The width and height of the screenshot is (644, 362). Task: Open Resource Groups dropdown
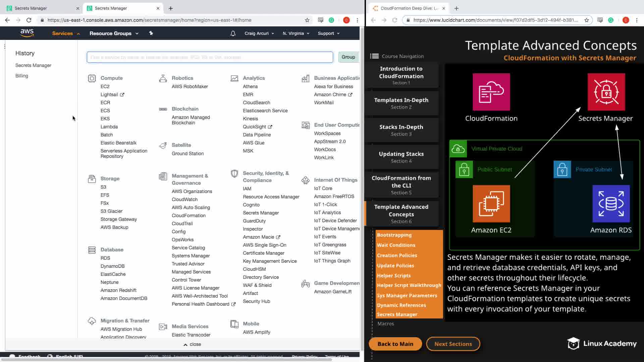(114, 34)
